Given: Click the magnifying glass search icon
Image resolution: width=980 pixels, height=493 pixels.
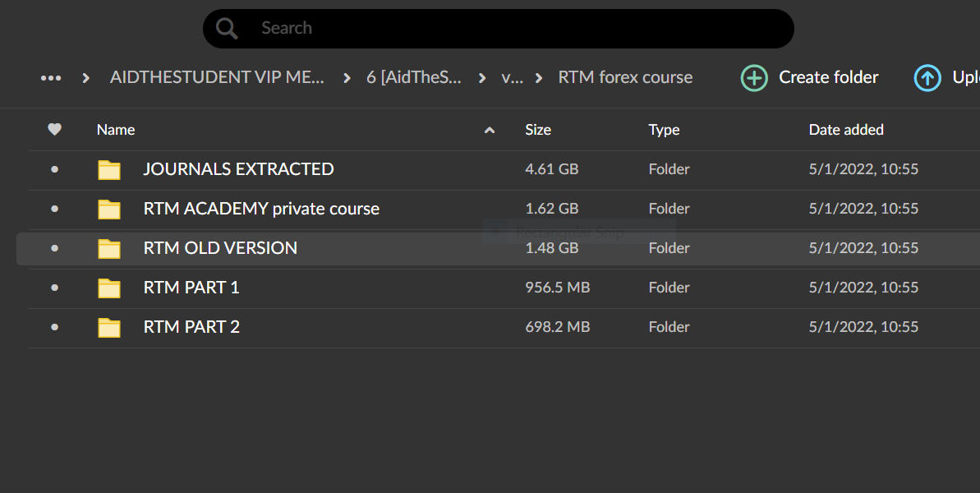Looking at the screenshot, I should click(227, 29).
